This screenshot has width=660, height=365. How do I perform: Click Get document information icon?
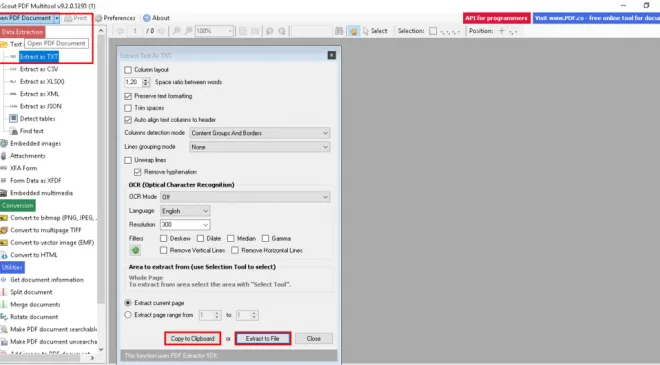click(x=4, y=280)
